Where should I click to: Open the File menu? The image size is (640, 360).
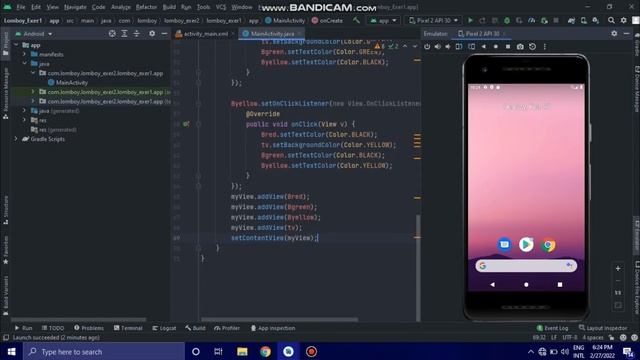(21, 7)
